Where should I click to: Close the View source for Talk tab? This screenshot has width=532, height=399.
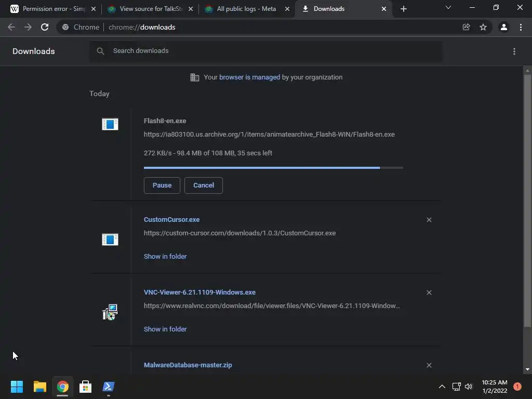[x=191, y=9]
